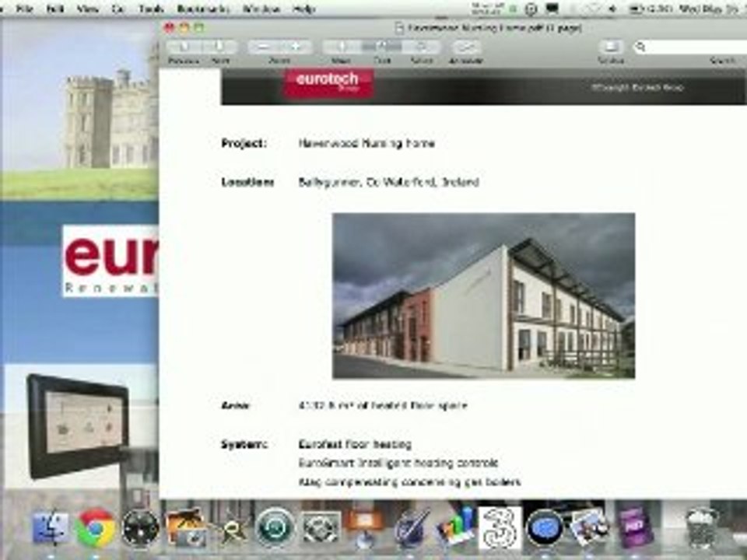Open the Window menu
Viewport: 747px width, 560px height.
[x=261, y=9]
